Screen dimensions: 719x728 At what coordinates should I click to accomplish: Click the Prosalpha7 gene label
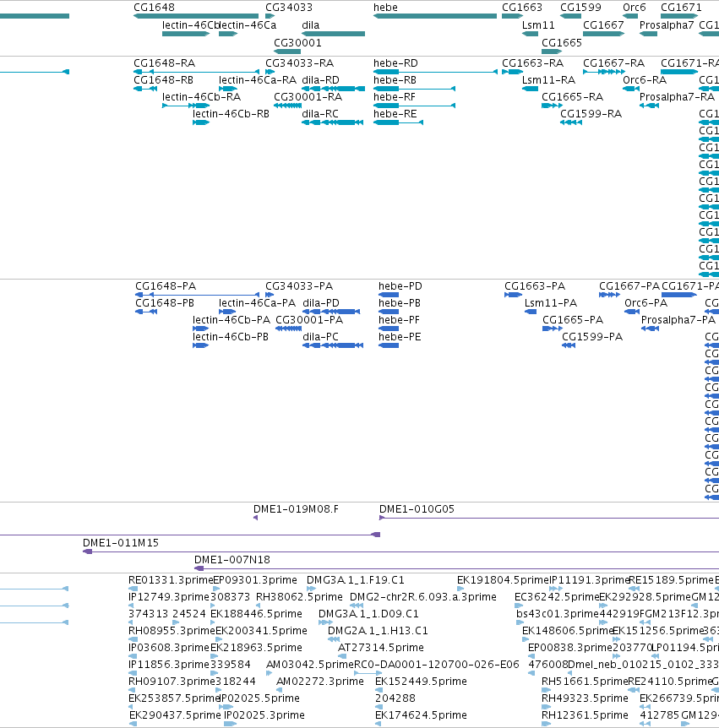[x=666, y=25]
